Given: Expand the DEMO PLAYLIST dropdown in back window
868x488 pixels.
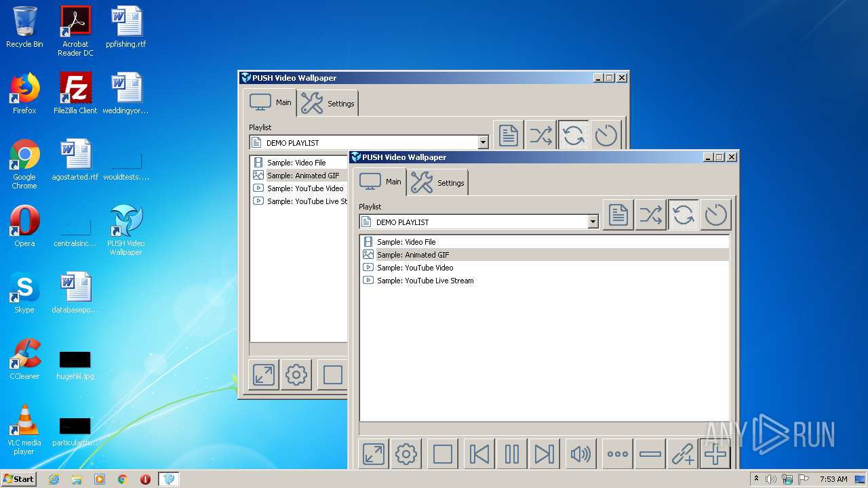Looking at the screenshot, I should pyautogui.click(x=484, y=142).
